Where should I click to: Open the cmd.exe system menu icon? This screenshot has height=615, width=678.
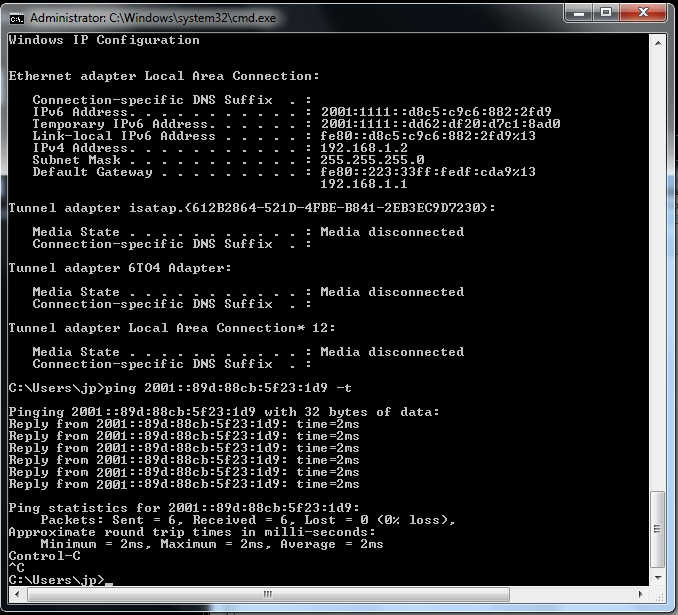click(x=16, y=19)
